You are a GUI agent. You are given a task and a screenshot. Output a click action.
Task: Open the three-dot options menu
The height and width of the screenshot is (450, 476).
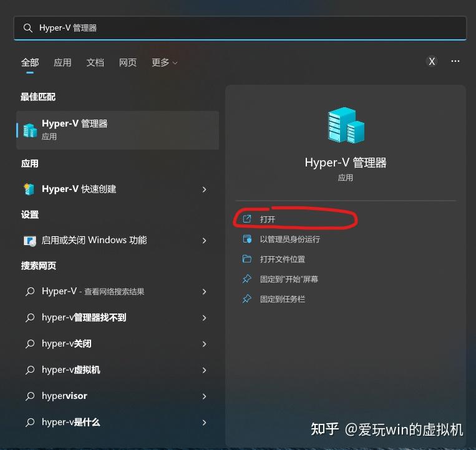click(455, 62)
